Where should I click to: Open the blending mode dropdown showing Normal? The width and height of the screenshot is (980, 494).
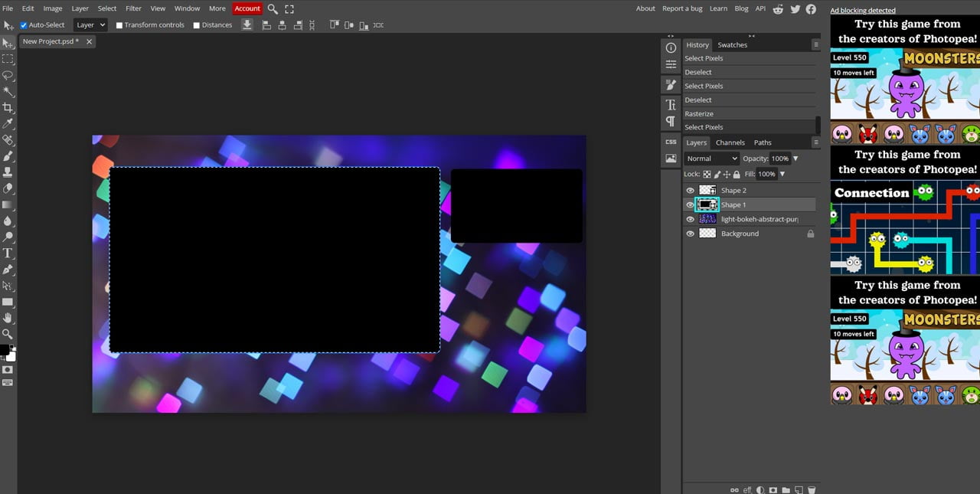click(710, 159)
